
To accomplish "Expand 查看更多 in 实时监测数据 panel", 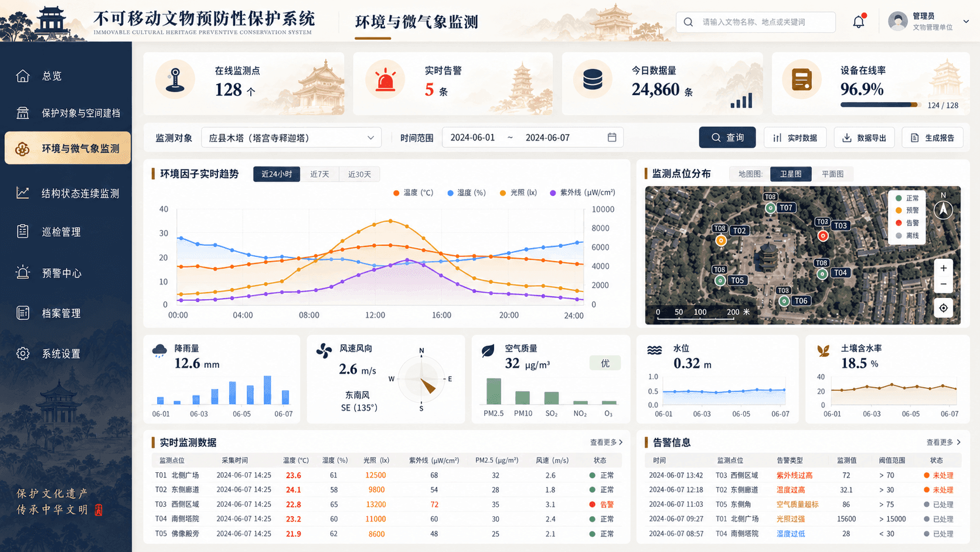I will [x=606, y=442].
